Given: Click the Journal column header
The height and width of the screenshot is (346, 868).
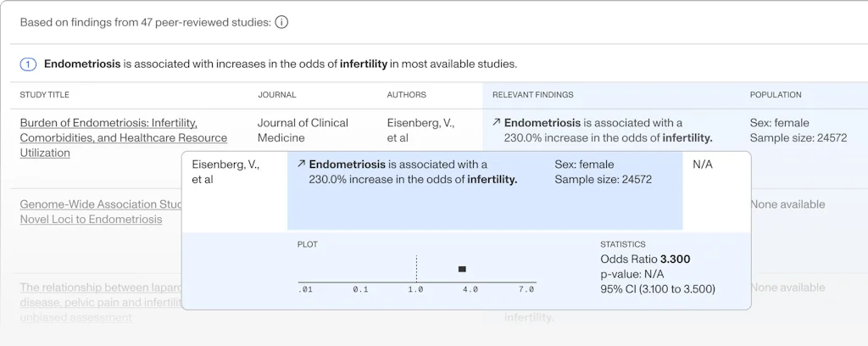Looking at the screenshot, I should tap(277, 95).
